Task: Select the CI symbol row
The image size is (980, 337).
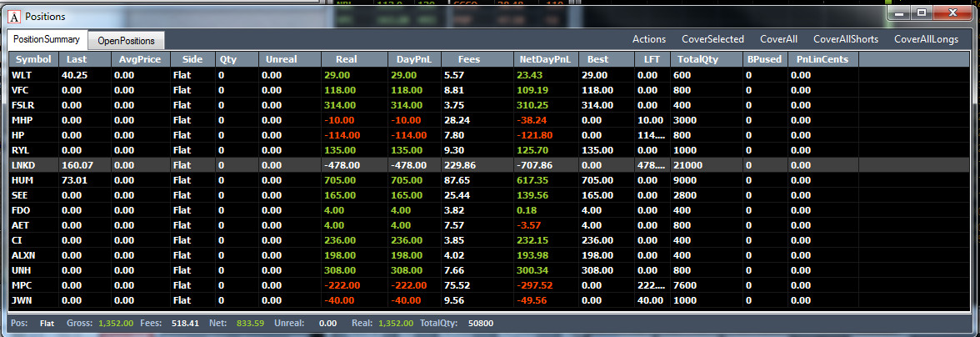Action: click(x=490, y=240)
